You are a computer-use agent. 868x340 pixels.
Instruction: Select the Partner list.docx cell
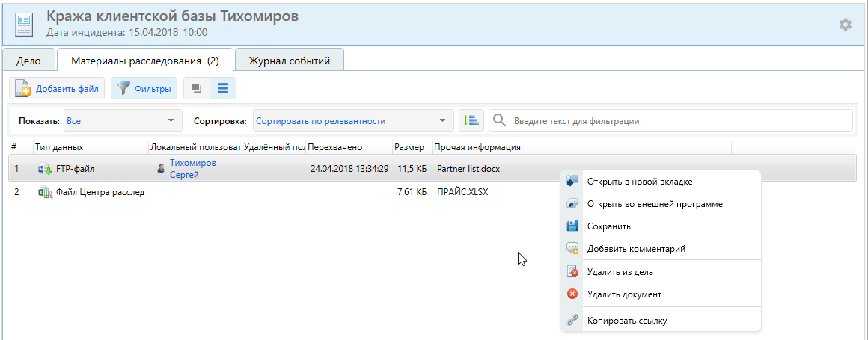(x=468, y=169)
